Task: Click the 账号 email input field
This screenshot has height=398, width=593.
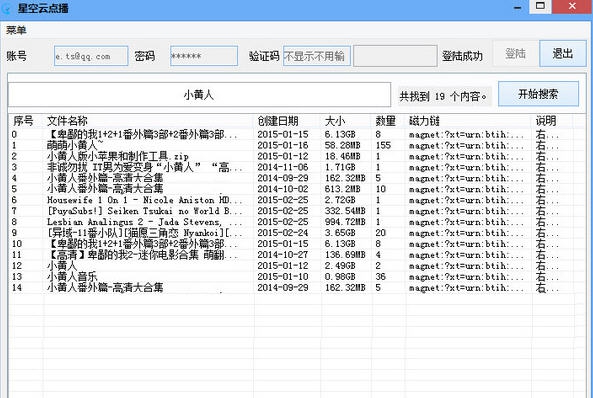Action: [91, 56]
